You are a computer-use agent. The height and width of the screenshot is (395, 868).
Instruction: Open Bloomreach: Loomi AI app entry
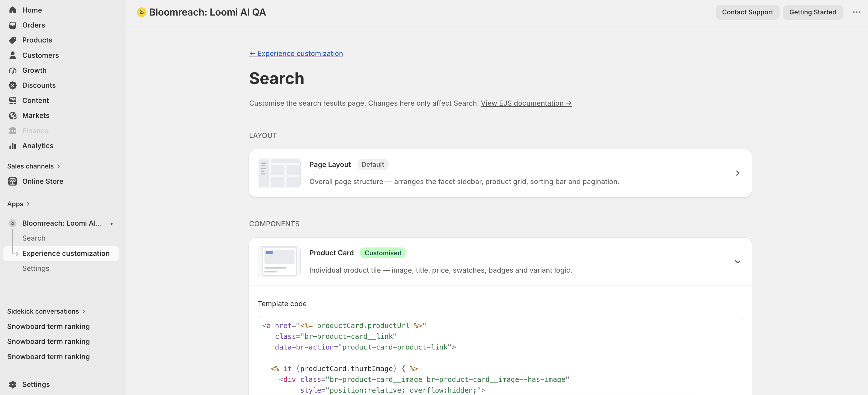tap(62, 223)
